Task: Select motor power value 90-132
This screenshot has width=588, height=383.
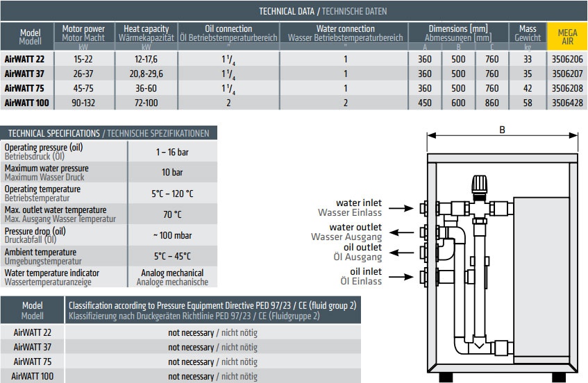Action: click(x=83, y=103)
